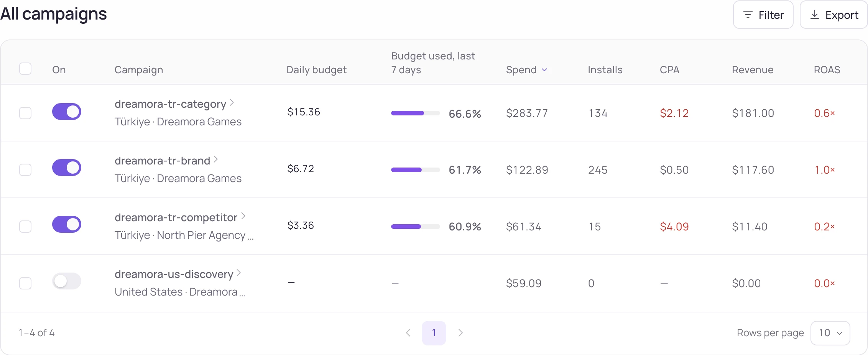This screenshot has width=868, height=355.
Task: Click the Budget used, last 7 days header
Action: click(x=433, y=63)
